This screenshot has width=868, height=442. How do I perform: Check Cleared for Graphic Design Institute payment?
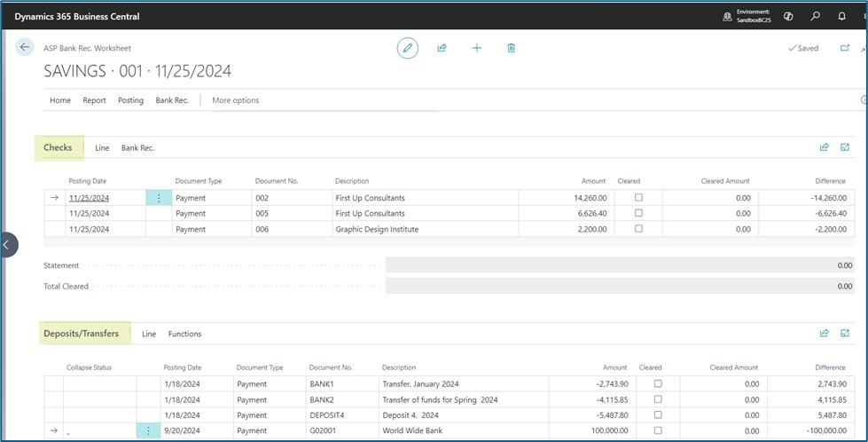tap(639, 229)
